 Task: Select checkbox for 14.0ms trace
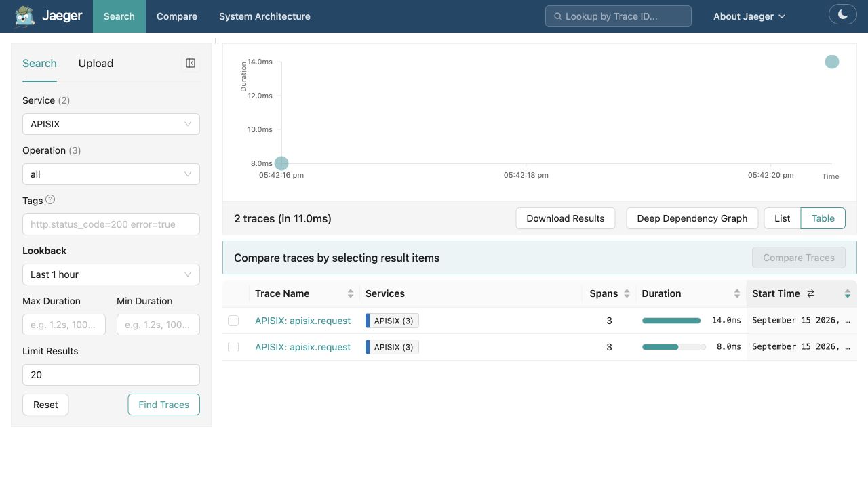click(233, 321)
